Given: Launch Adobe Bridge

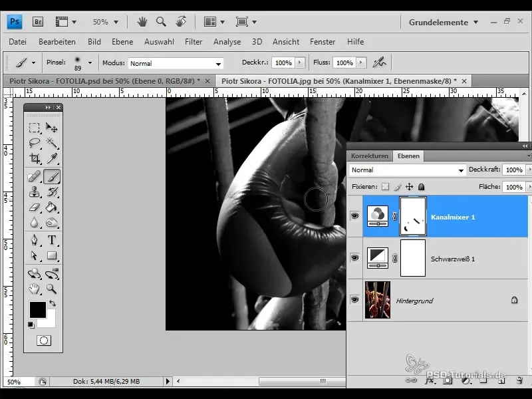Looking at the screenshot, I should click(x=38, y=22).
